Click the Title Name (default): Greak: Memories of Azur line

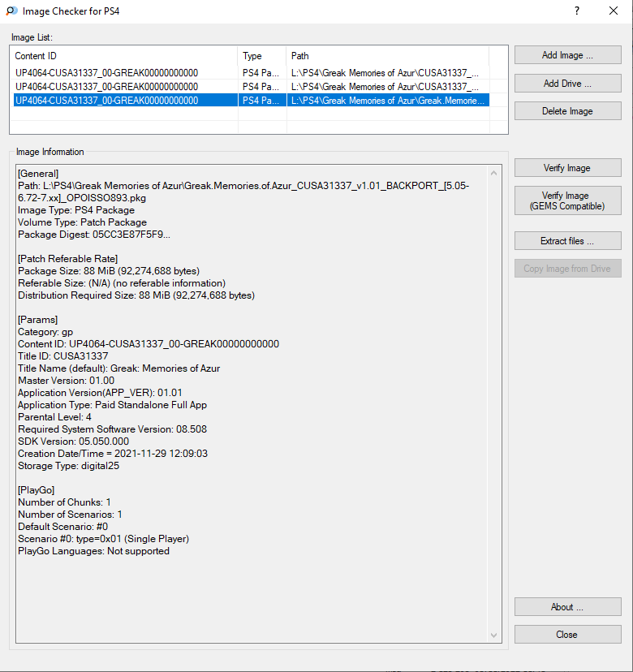click(x=118, y=368)
